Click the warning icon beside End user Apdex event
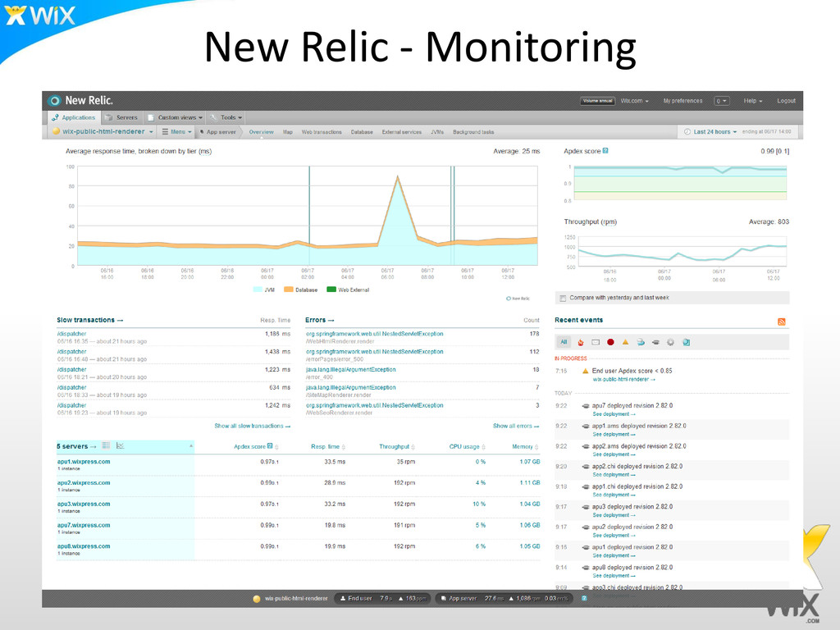The image size is (840, 630). (585, 371)
